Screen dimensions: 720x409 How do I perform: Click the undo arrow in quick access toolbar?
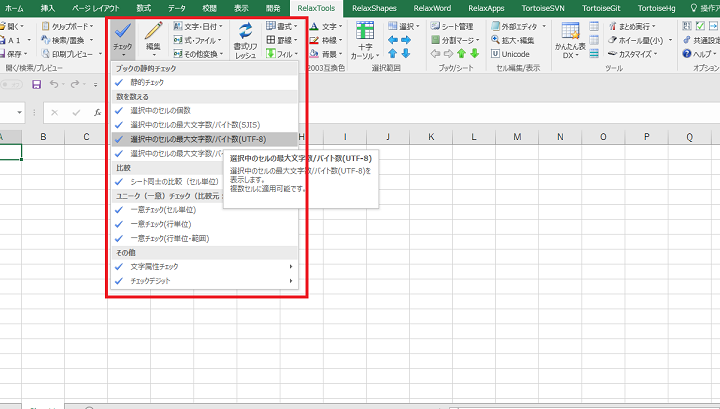54,84
